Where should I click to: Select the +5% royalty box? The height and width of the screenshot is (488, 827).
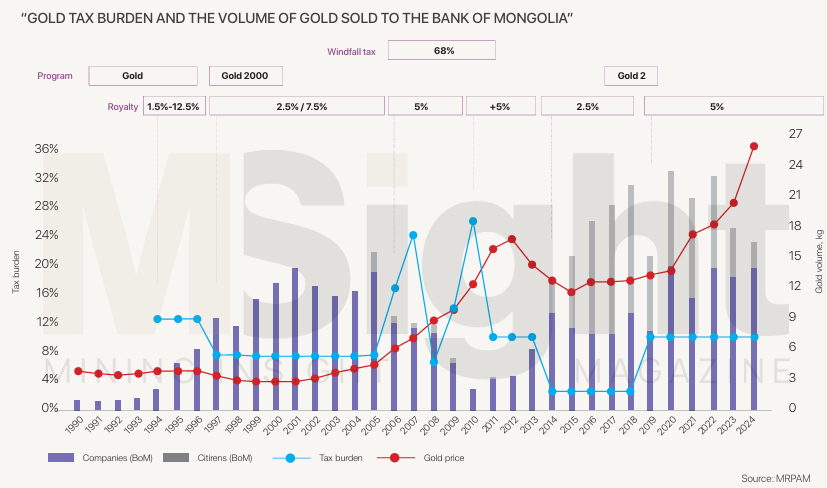(x=500, y=106)
